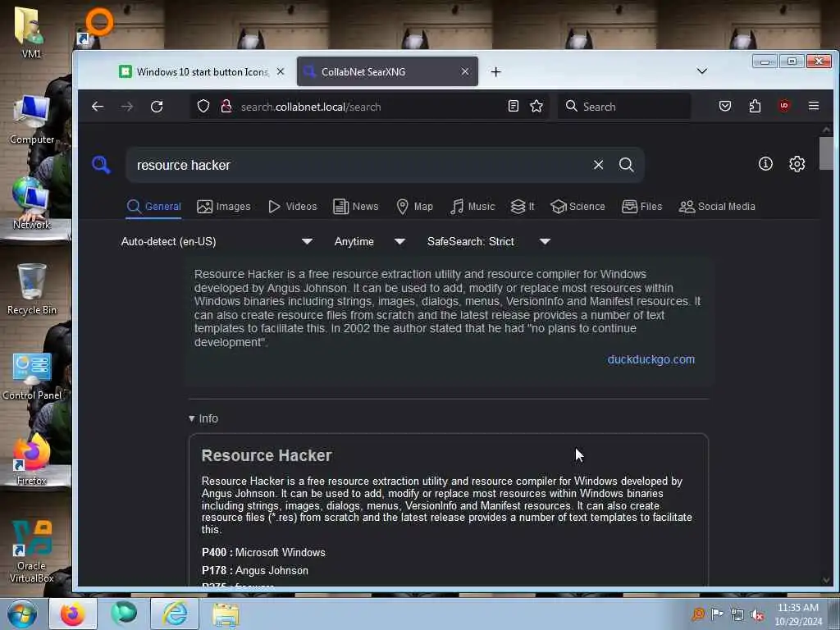
Task: Open the Recycle Bin desktop icon
Action: click(x=32, y=289)
